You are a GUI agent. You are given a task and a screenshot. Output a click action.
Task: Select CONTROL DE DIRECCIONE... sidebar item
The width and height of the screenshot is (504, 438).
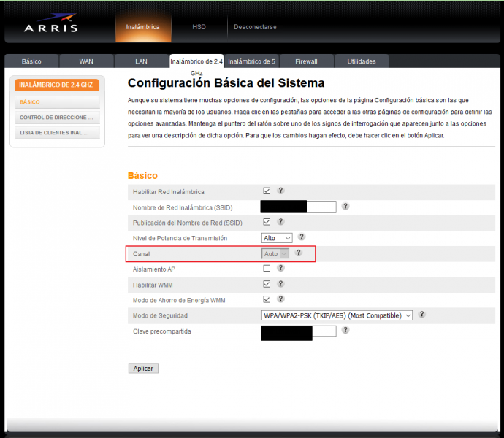pos(57,118)
